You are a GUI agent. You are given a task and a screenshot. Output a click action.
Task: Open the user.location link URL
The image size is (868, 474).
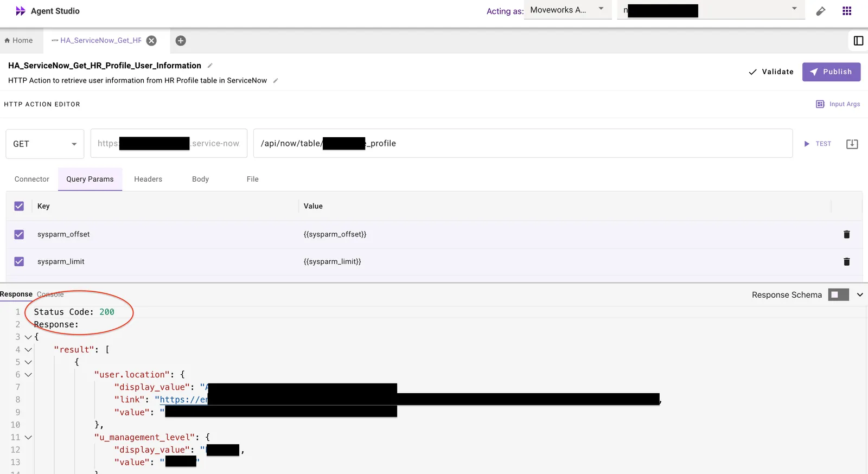click(x=183, y=400)
